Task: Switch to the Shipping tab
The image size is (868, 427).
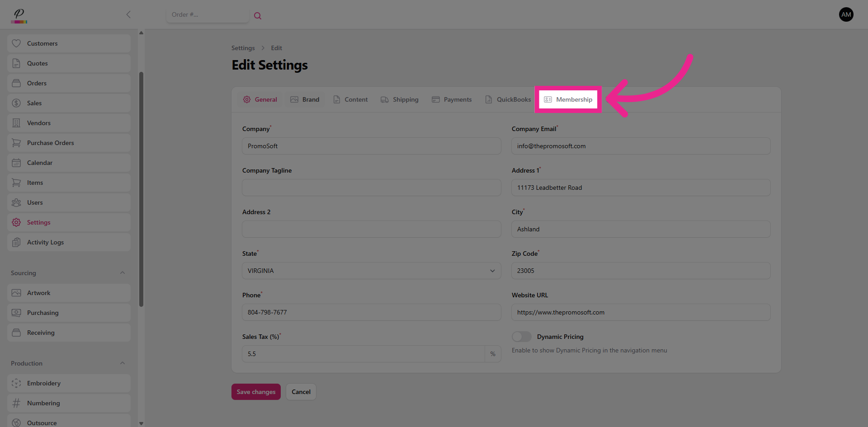Action: pyautogui.click(x=400, y=99)
